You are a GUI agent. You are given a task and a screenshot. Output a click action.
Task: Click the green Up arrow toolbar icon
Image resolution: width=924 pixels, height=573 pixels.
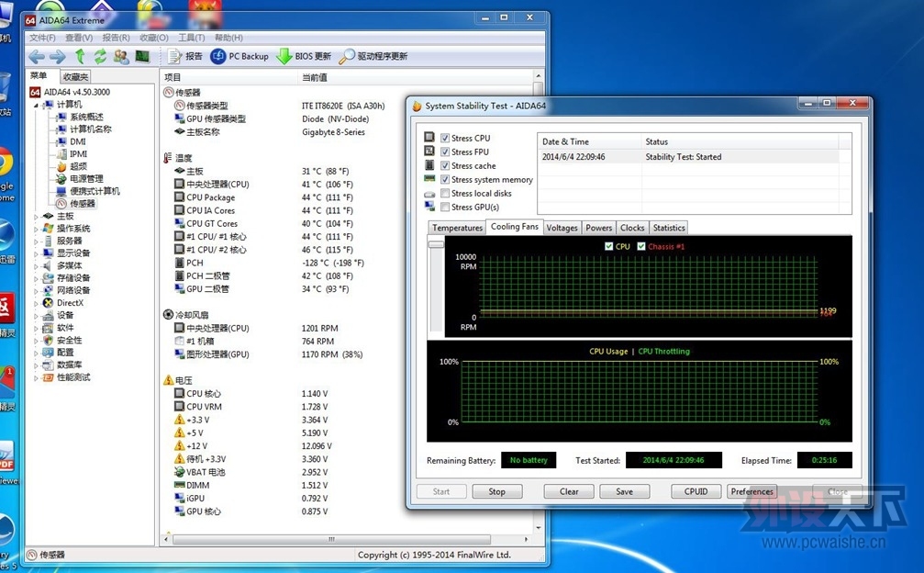80,57
